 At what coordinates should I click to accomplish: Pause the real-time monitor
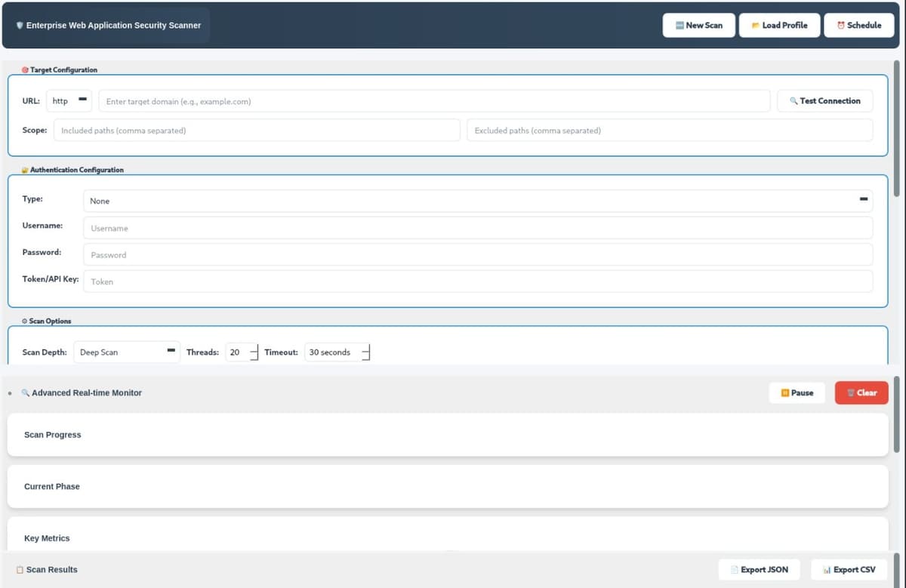click(x=797, y=393)
